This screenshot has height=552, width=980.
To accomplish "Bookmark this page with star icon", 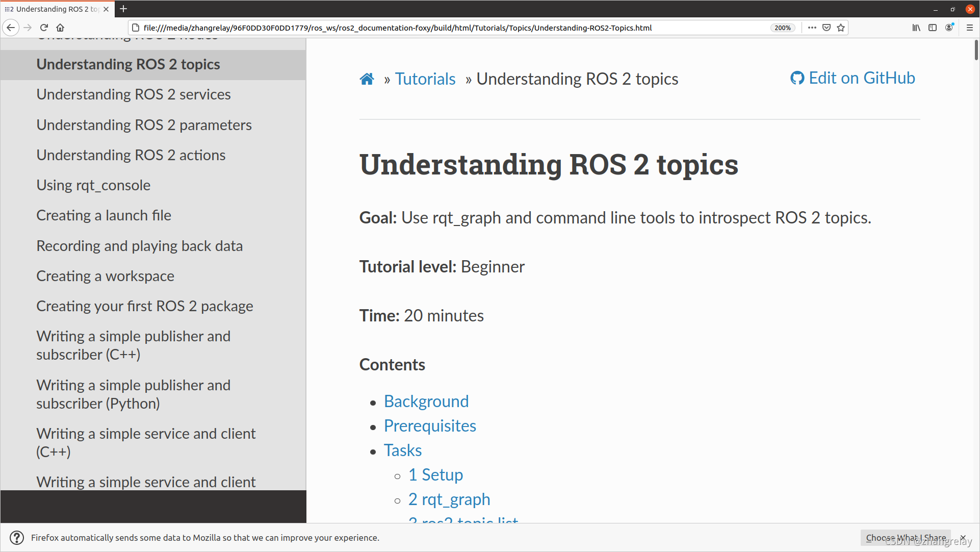I will click(x=841, y=28).
